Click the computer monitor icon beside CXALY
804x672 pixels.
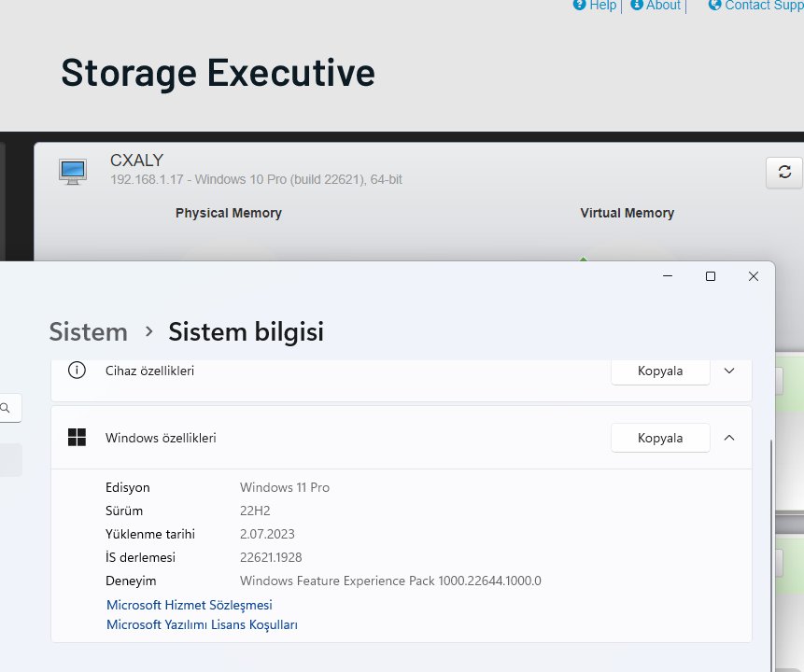[73, 171]
